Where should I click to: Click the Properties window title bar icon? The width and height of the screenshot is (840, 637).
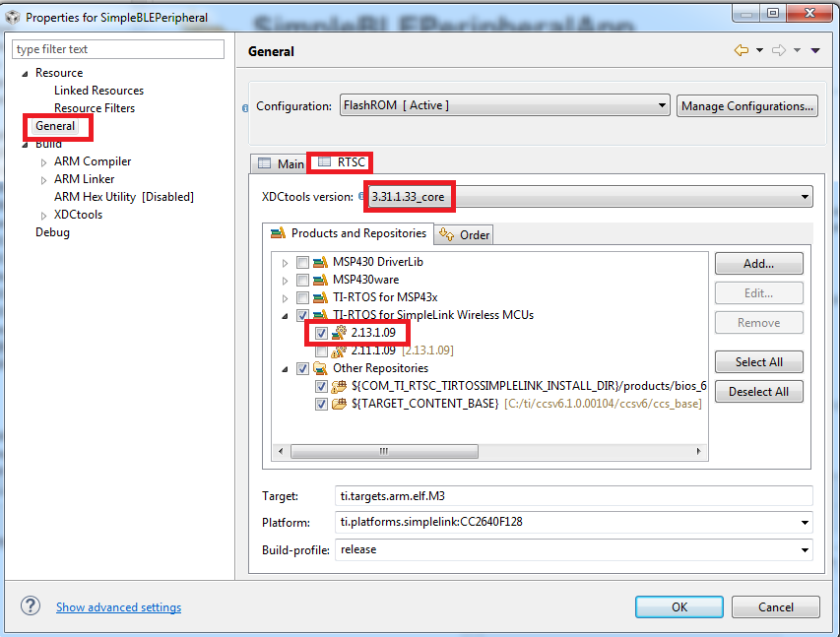[x=13, y=18]
